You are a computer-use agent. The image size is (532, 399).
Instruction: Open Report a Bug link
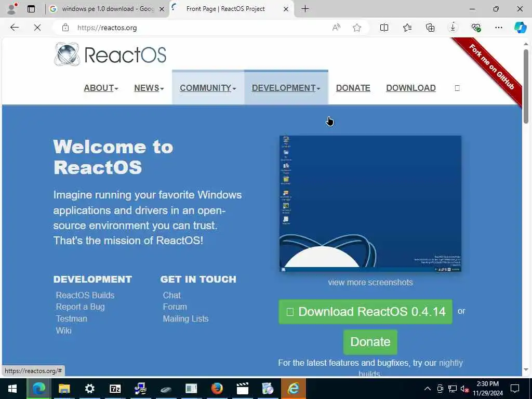[81, 307]
